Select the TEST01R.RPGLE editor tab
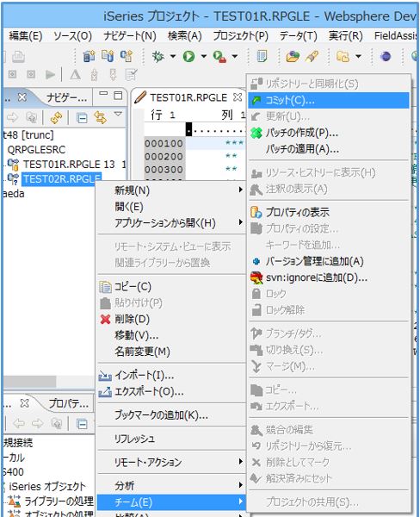This screenshot has height=517, width=420. pyautogui.click(x=188, y=97)
